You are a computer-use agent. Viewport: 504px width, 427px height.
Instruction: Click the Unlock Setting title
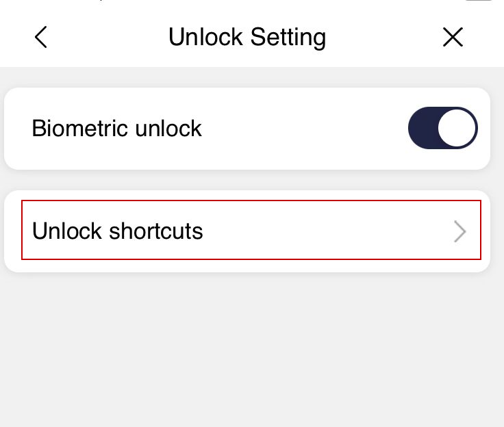247,37
